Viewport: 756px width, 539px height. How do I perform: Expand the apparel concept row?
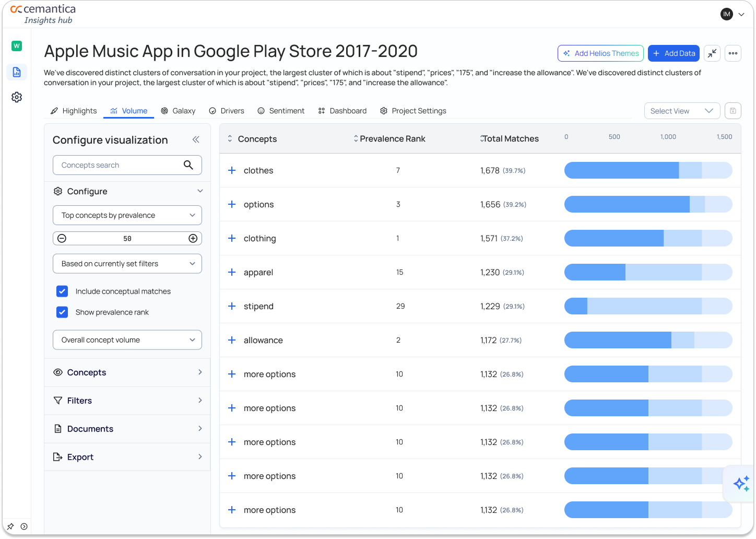pos(232,272)
